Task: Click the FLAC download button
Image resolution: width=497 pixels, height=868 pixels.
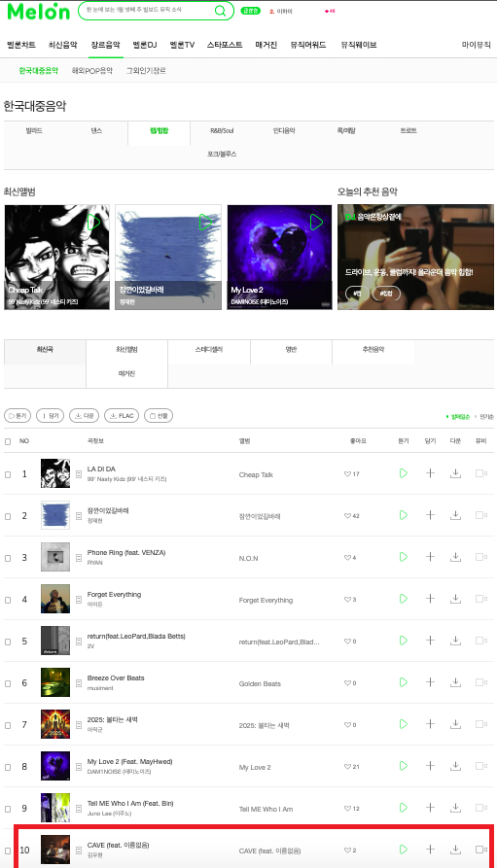Action: click(122, 416)
